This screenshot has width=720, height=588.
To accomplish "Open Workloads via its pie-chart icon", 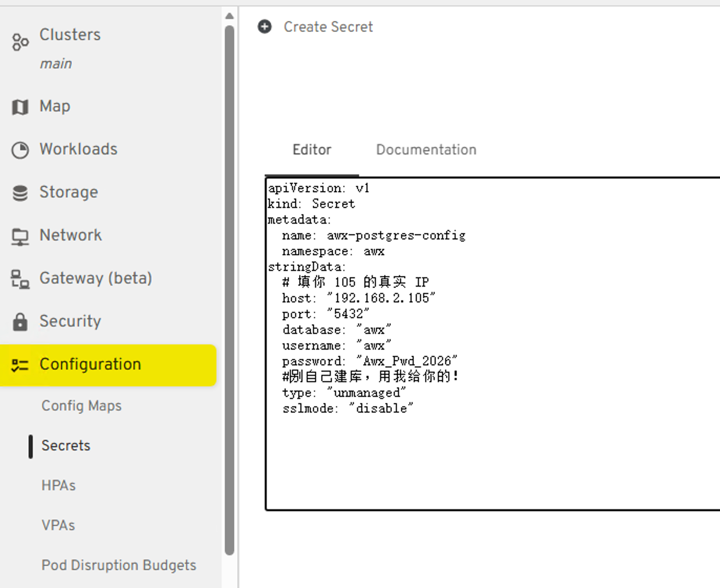I will tap(20, 150).
